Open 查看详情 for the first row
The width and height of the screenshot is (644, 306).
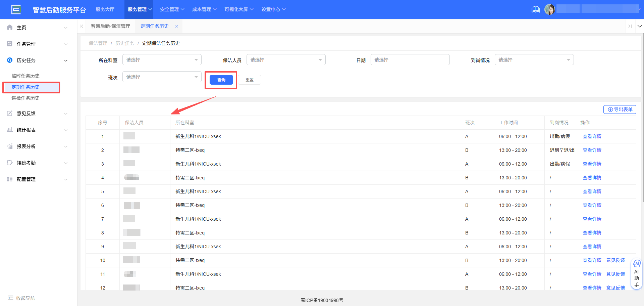[x=592, y=136]
